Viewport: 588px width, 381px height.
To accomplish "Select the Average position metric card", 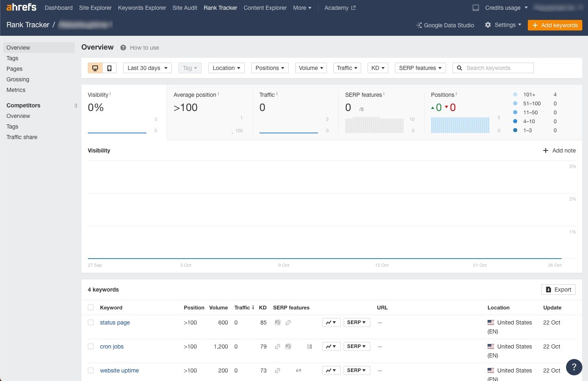I will click(210, 112).
